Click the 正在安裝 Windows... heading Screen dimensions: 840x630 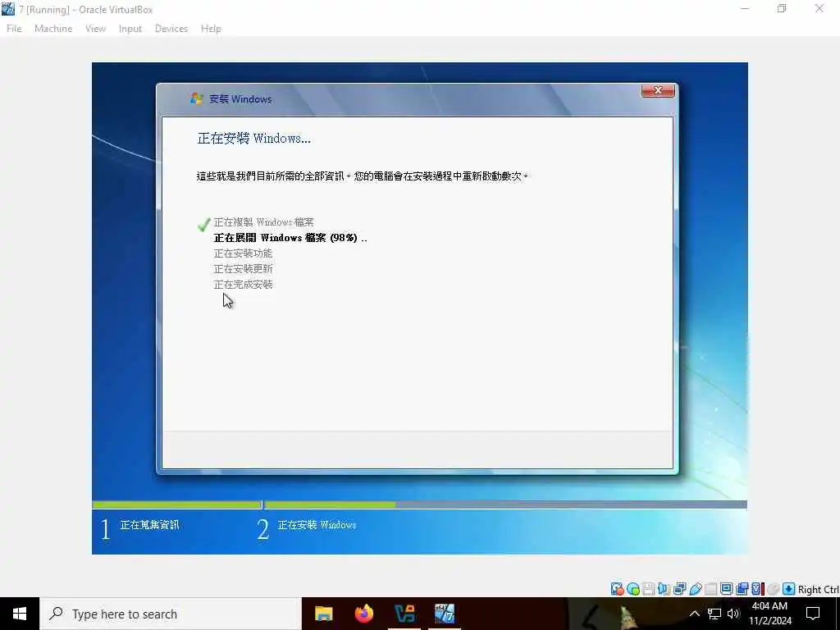[x=254, y=138]
